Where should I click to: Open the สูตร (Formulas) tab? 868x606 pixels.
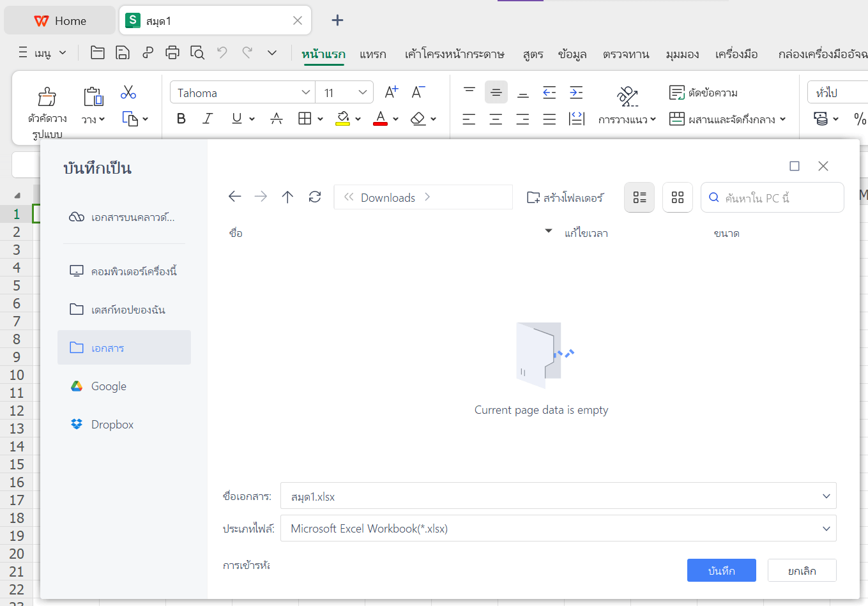pos(532,55)
